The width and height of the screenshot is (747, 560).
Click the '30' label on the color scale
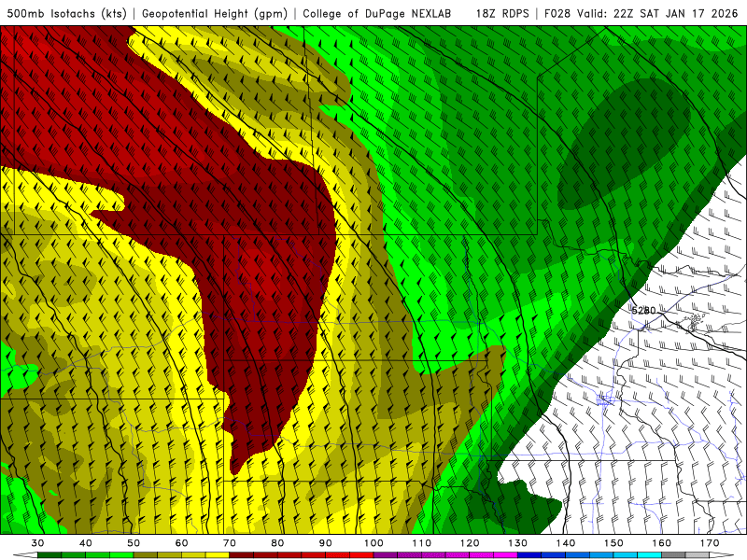coord(37,543)
